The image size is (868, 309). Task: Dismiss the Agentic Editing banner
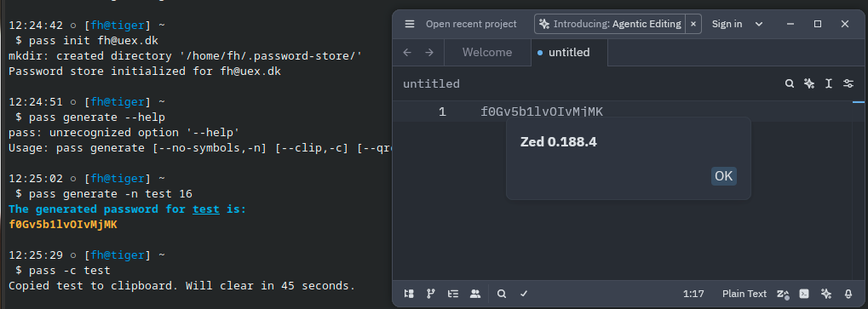tap(693, 24)
